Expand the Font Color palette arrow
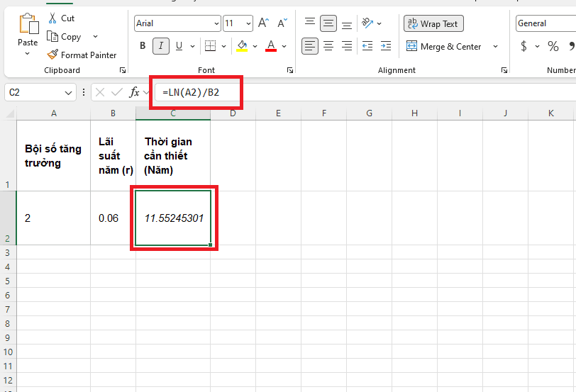Viewport: 576px width, 392px height. (x=284, y=46)
